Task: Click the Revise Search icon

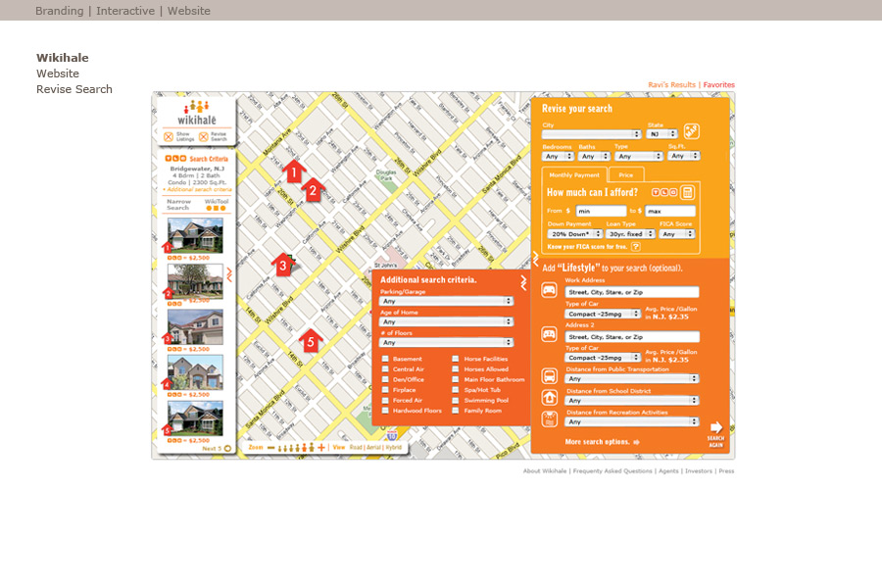Action: [204, 137]
